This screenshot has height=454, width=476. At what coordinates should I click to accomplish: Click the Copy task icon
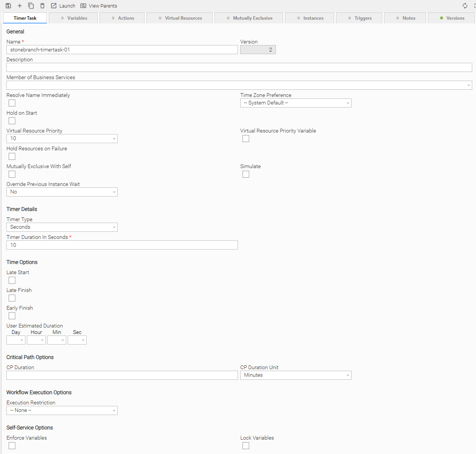point(31,6)
